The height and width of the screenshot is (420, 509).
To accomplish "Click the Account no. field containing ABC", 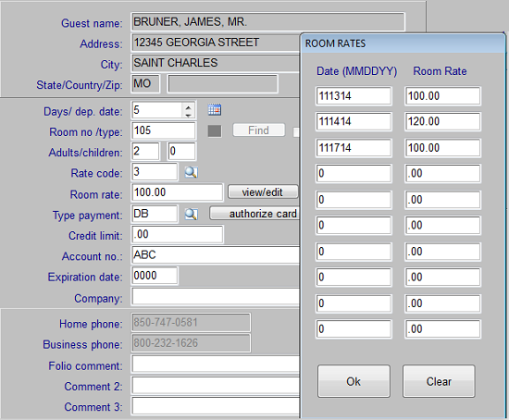I will point(216,255).
